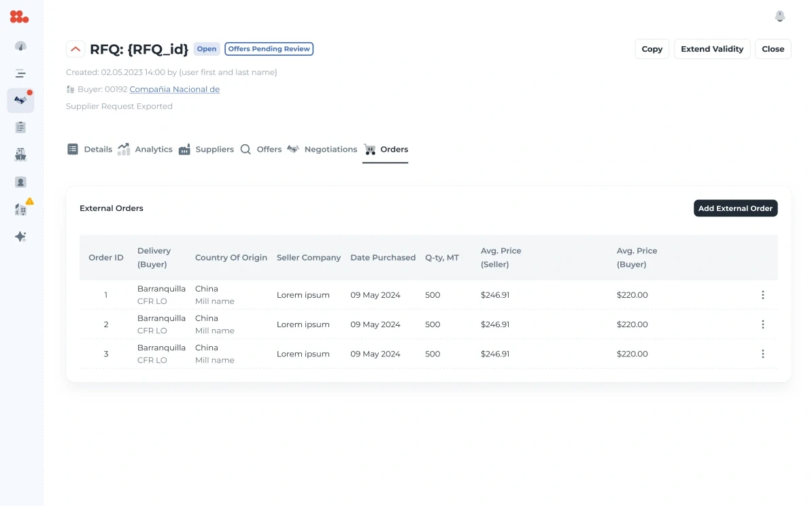812x506 pixels.
Task: Click Barranquilla in order 1 row
Action: tap(161, 289)
